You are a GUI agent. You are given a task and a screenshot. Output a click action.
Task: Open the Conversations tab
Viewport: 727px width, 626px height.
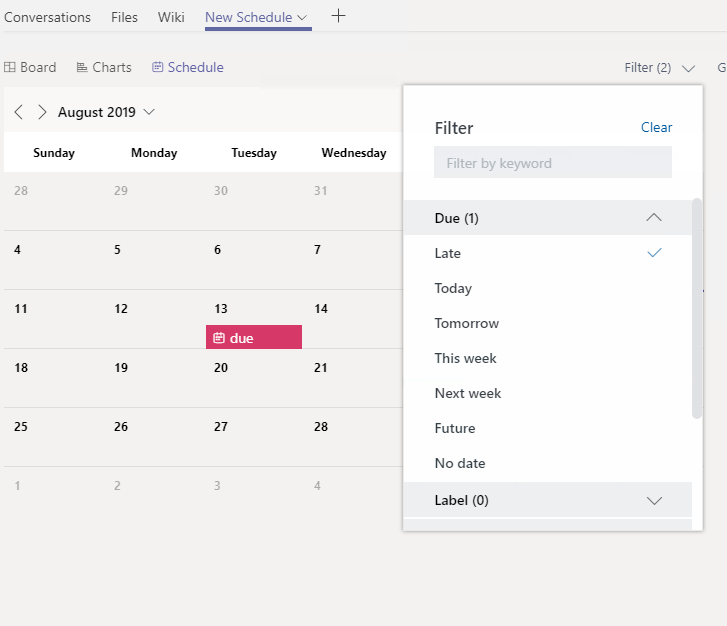pos(47,17)
